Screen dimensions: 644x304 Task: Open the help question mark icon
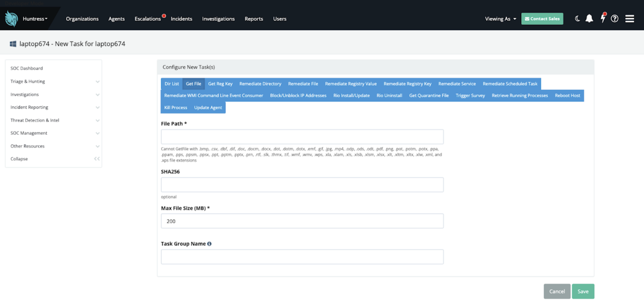pos(614,18)
